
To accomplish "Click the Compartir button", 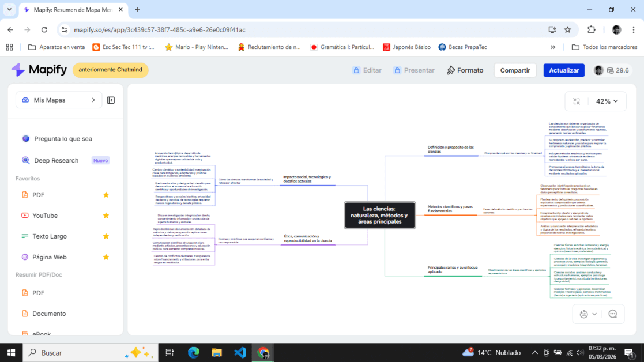I will (x=515, y=70).
